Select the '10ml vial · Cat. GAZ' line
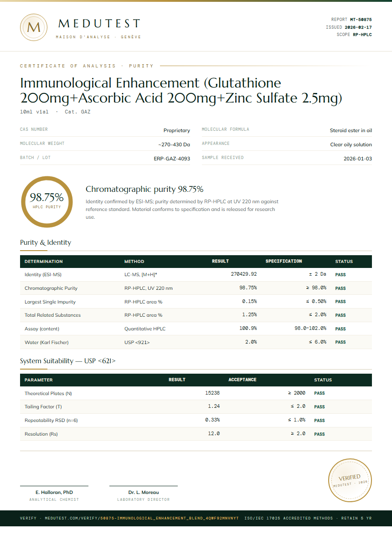 click(x=55, y=112)
